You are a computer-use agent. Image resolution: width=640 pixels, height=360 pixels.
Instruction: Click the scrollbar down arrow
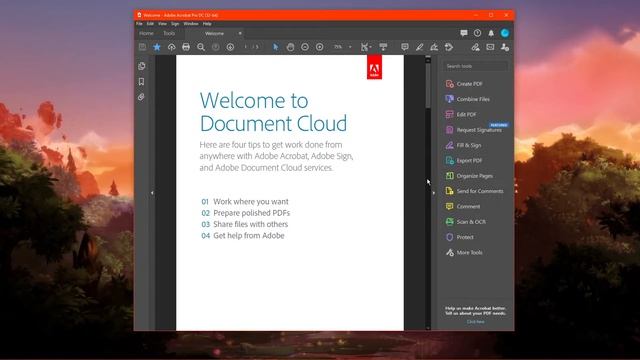pyautogui.click(x=428, y=327)
